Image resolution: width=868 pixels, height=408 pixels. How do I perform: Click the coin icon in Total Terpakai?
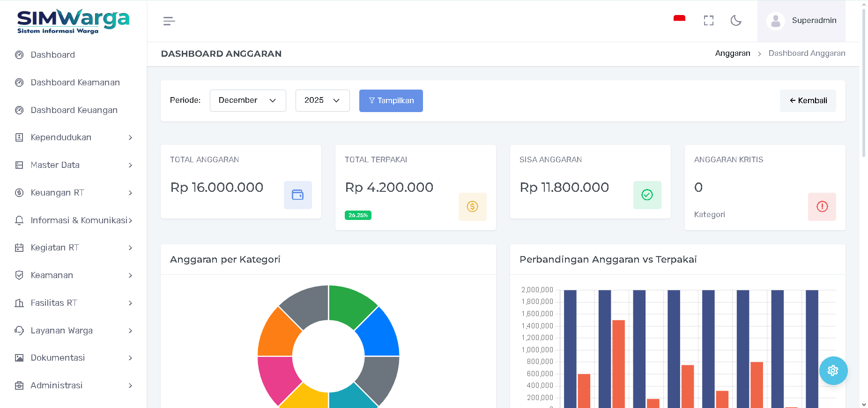pos(472,206)
